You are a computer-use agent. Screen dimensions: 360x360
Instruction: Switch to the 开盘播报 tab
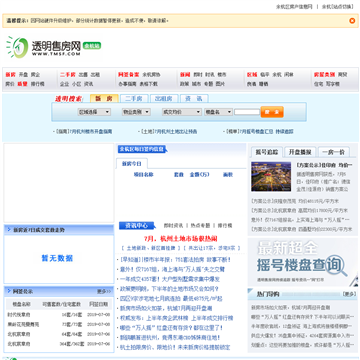[300, 152]
